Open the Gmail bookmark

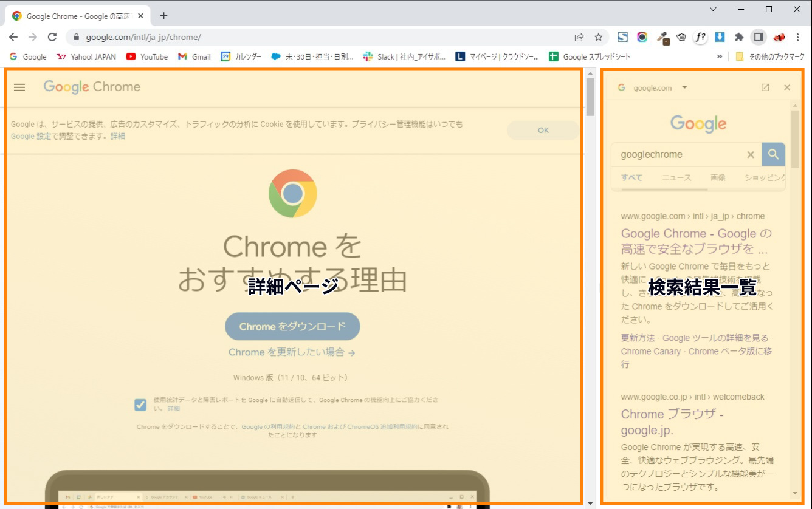(194, 56)
